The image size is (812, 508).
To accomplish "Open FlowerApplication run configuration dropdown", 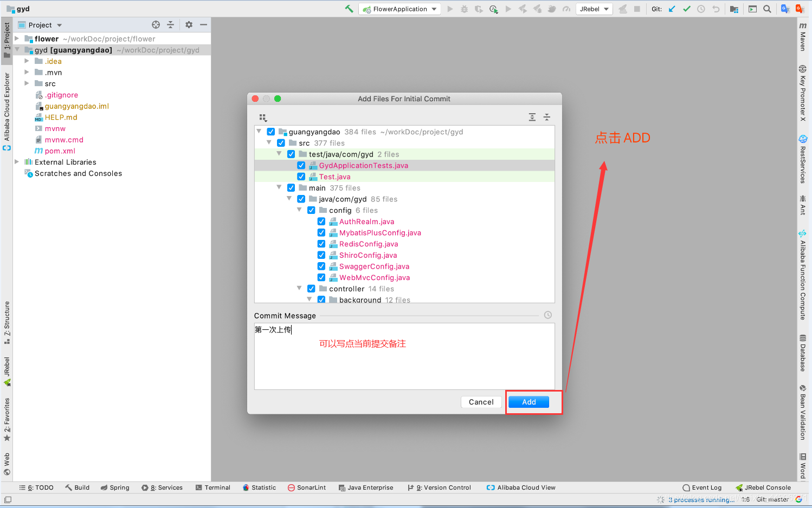I will tap(399, 9).
